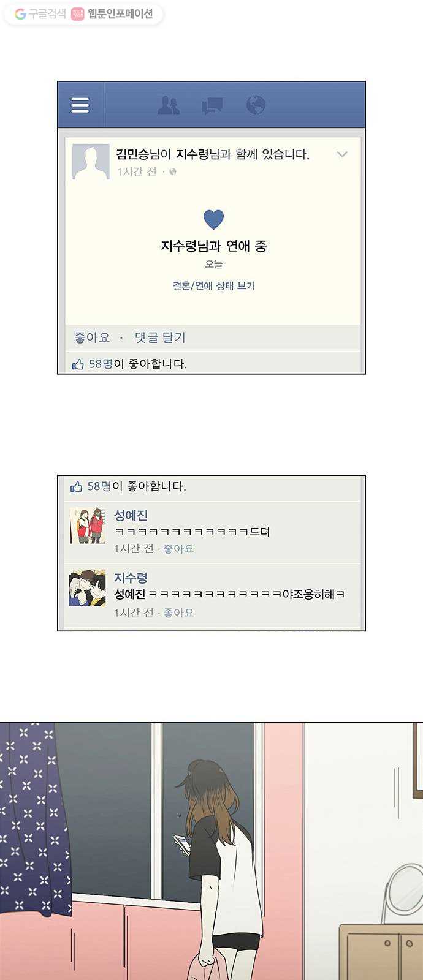This screenshot has height=980, width=423.
Task: Open the hamburger menu icon
Action: [x=80, y=105]
